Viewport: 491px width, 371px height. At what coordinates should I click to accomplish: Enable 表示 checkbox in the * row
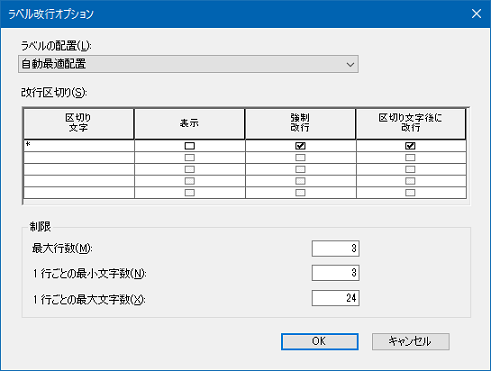click(190, 146)
